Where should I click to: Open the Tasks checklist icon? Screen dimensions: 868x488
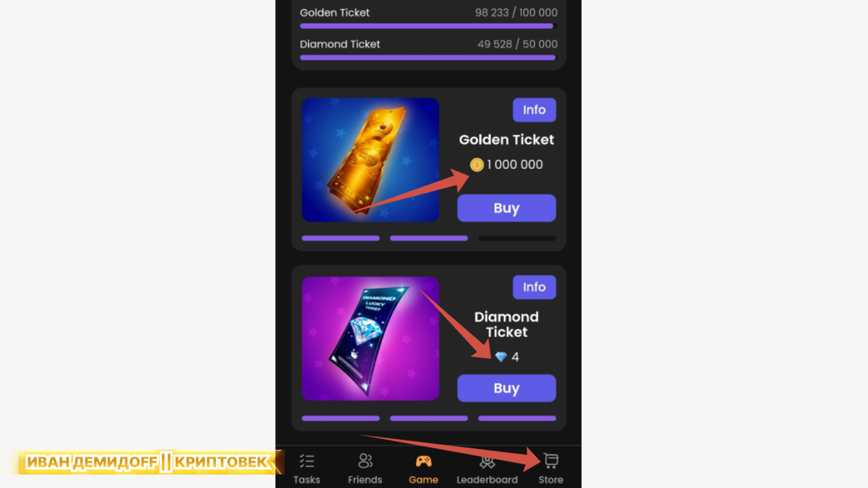(x=307, y=461)
